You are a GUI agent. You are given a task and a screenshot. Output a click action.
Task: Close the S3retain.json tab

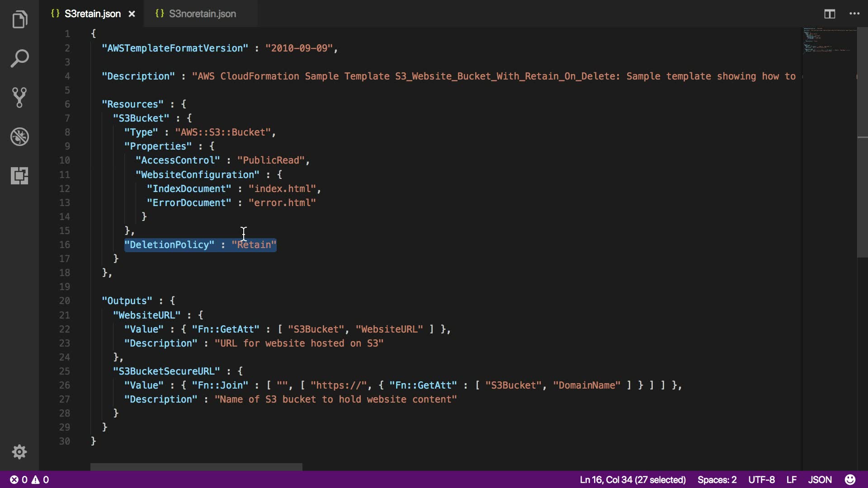[132, 14]
